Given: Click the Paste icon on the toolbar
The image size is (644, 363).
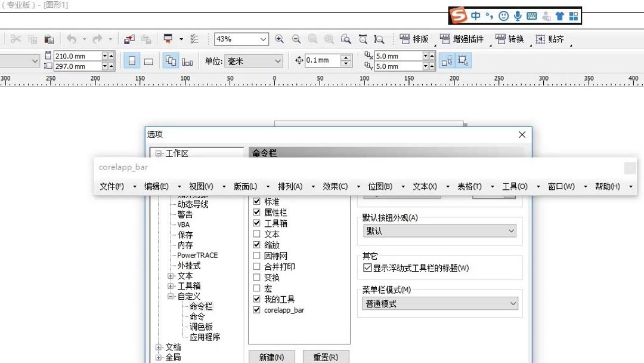Looking at the screenshot, I should pos(49,39).
